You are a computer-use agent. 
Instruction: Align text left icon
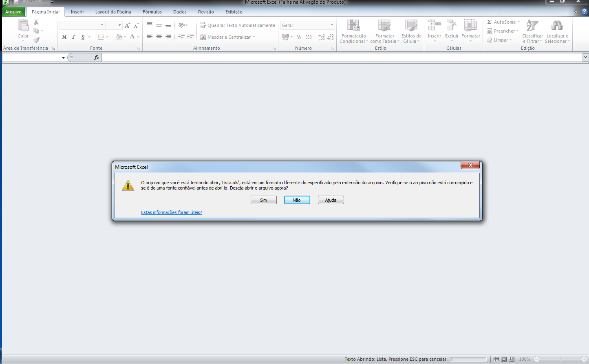(x=150, y=37)
